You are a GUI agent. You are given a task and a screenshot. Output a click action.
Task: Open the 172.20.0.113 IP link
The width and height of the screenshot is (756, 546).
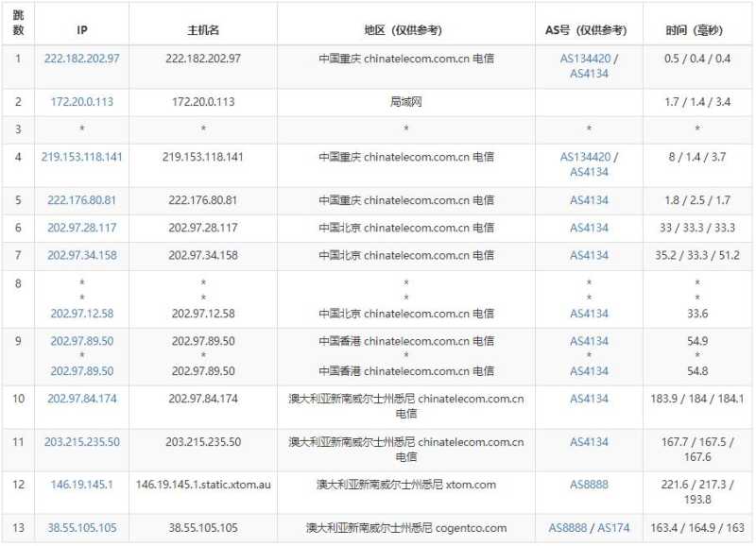click(x=82, y=102)
